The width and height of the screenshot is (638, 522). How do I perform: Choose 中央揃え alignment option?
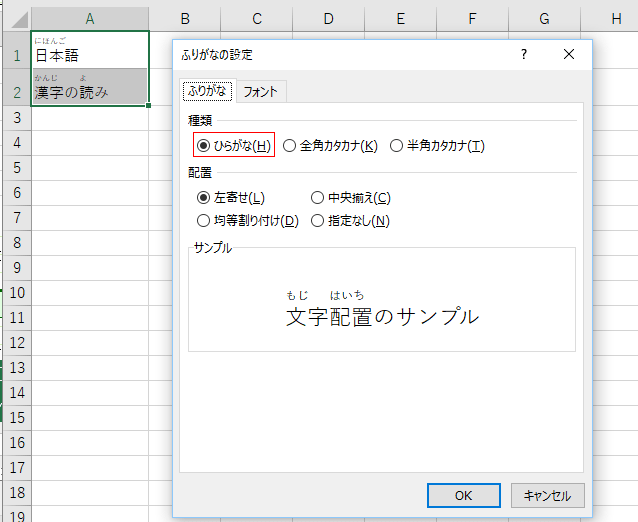pyautogui.click(x=318, y=198)
